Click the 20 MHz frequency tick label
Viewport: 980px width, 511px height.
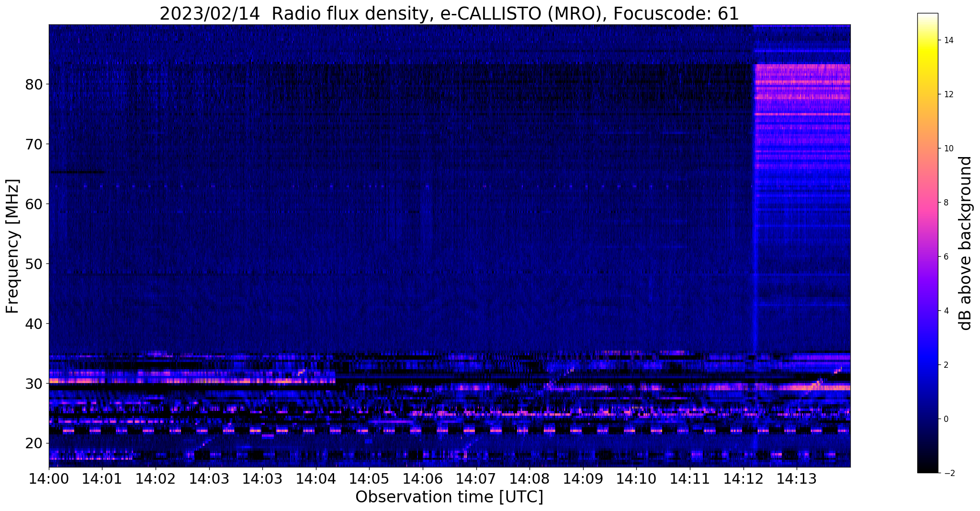(34, 443)
